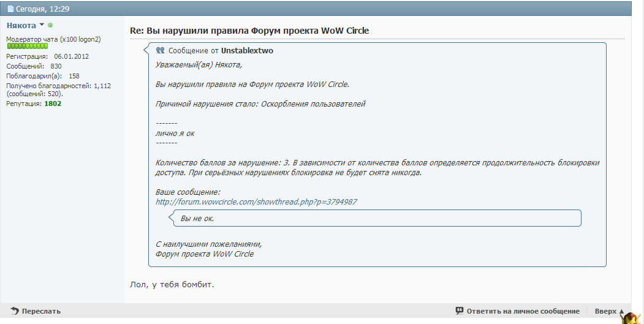
Task: Click the green reputation bar under moderator title
Action: (28, 47)
